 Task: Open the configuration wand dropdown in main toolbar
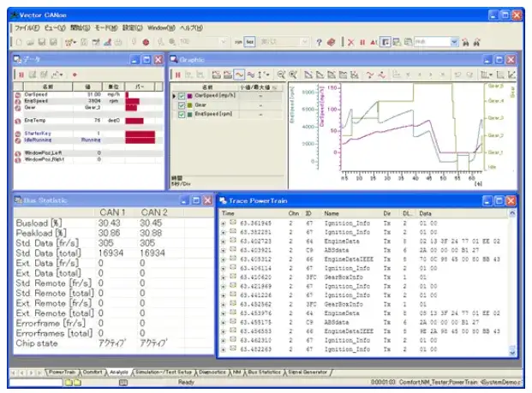pos(71,43)
